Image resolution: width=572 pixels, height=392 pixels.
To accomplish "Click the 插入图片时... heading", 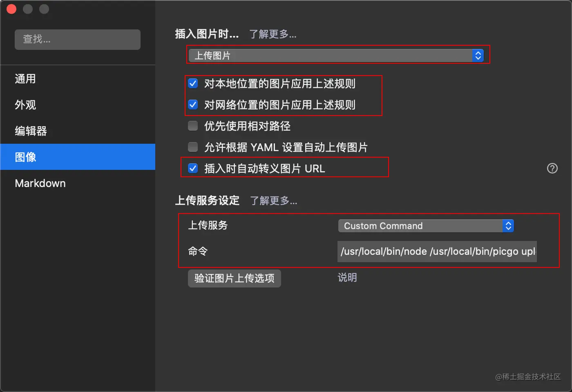I will tap(207, 34).
